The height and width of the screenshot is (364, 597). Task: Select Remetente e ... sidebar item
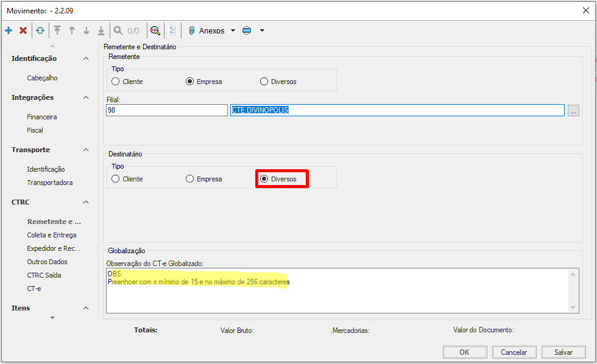(54, 222)
